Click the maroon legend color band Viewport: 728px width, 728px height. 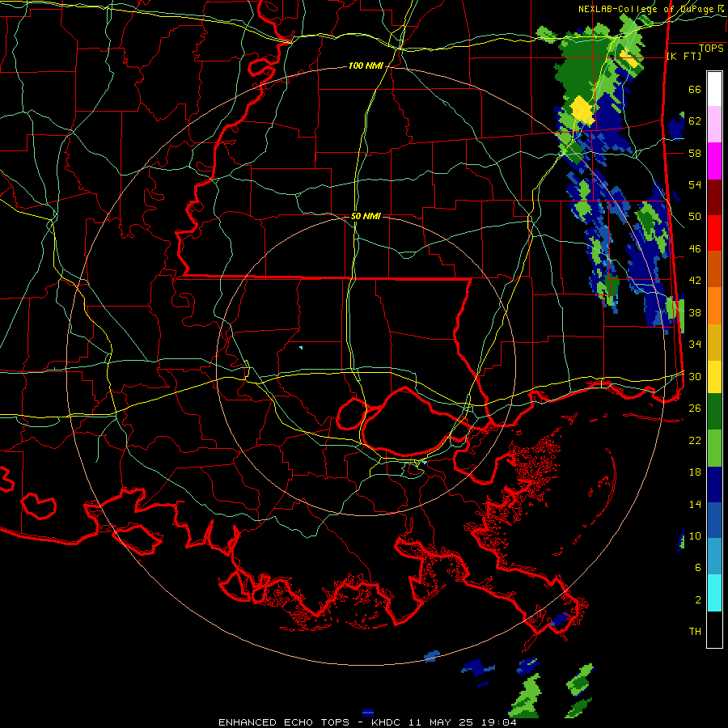[714, 198]
